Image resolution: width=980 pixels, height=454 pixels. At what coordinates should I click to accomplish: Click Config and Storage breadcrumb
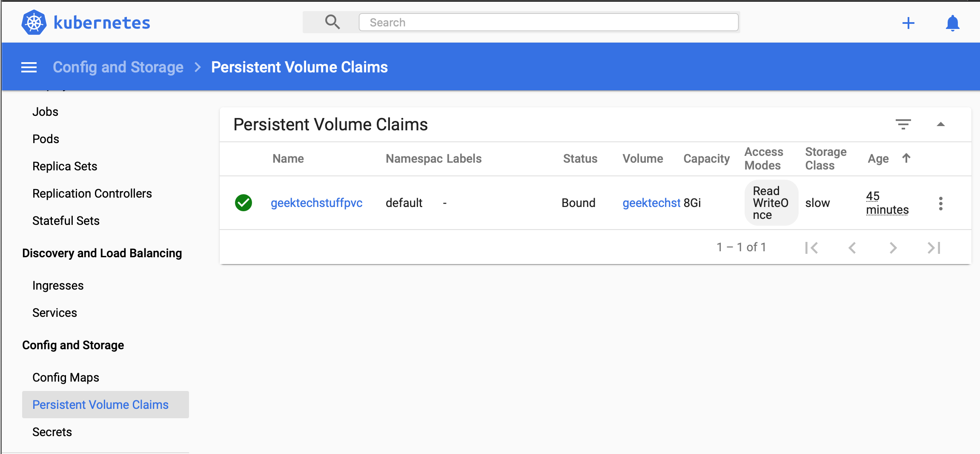point(118,67)
